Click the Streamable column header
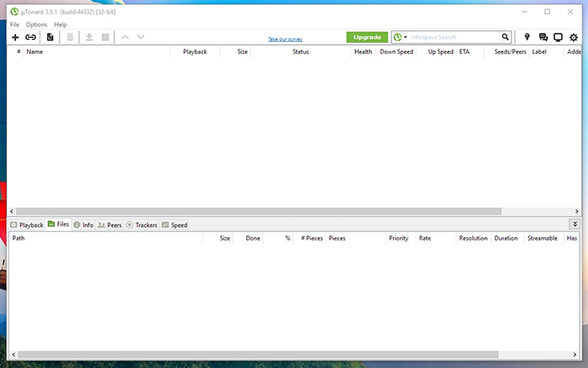This screenshot has width=588, height=368. point(543,239)
